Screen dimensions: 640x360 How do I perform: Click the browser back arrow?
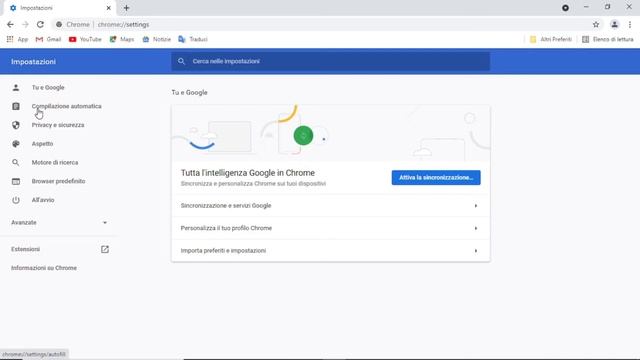point(10,24)
